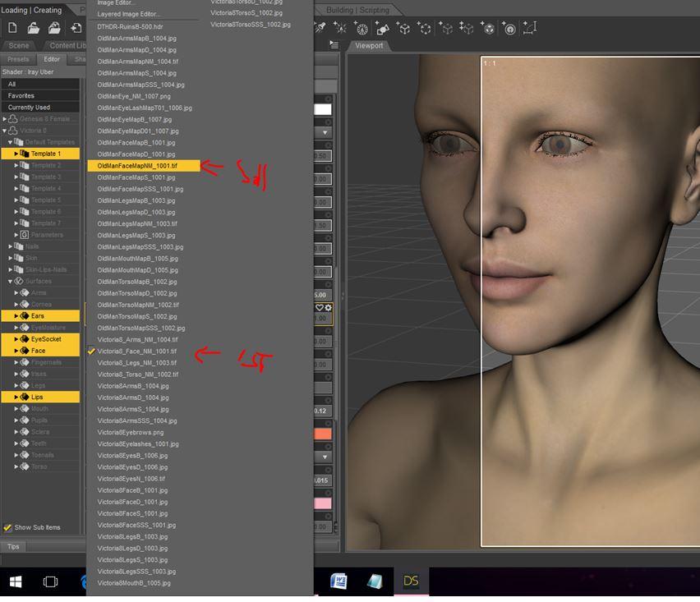This screenshot has height=602, width=700.
Task: Click the Windows Start button
Action: [15, 581]
